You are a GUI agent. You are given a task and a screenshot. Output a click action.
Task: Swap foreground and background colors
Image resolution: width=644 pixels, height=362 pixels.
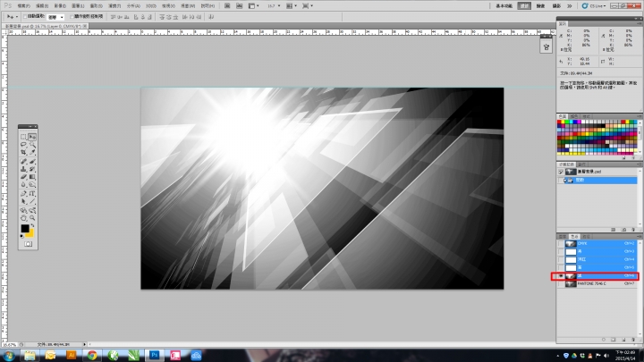point(32,226)
